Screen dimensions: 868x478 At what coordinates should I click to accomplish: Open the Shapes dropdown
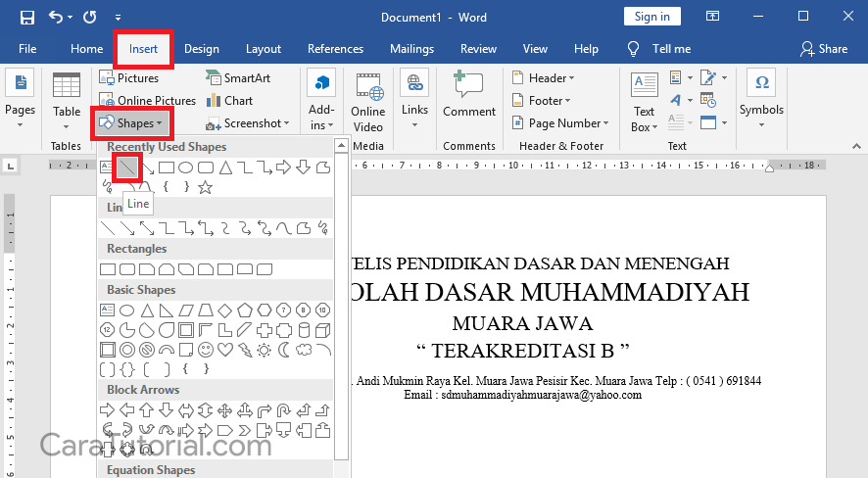130,123
